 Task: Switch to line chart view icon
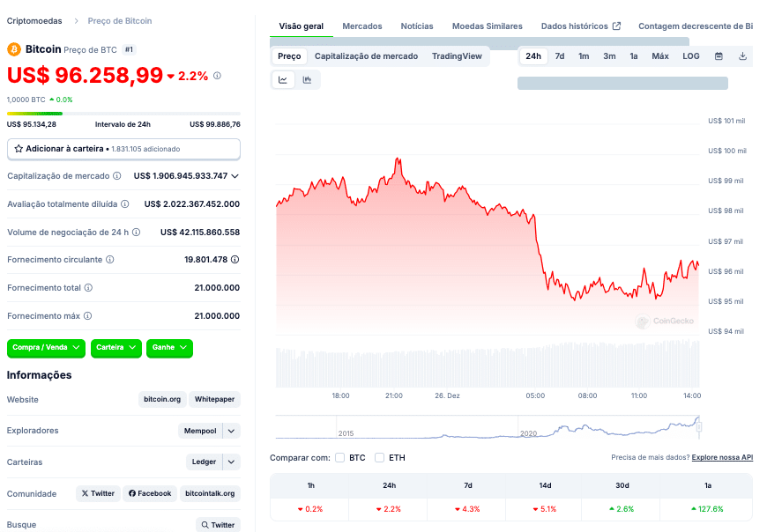pos(283,79)
